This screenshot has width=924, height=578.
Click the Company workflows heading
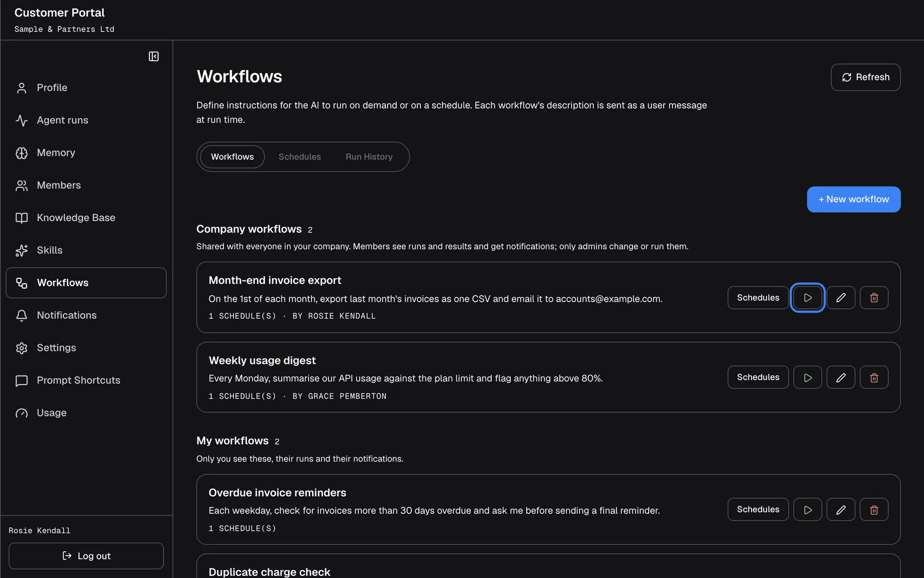[x=249, y=229]
